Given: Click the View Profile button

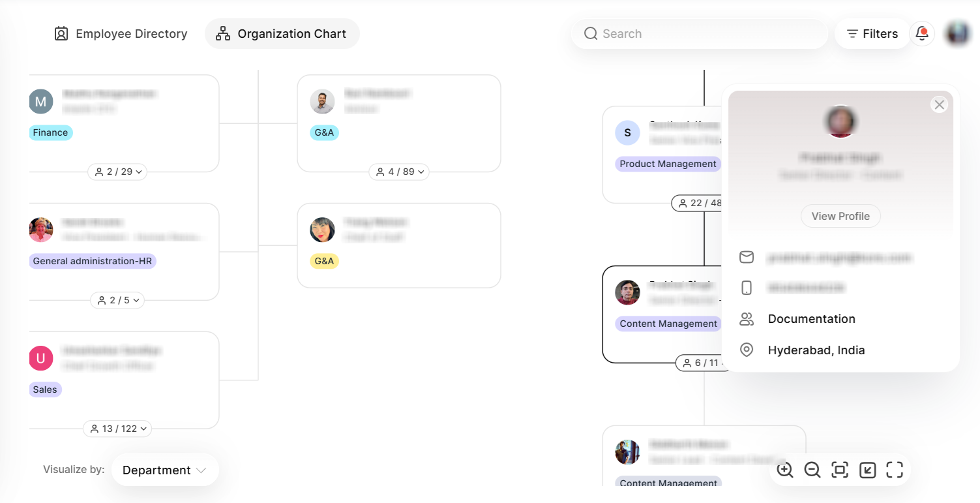Looking at the screenshot, I should [840, 216].
